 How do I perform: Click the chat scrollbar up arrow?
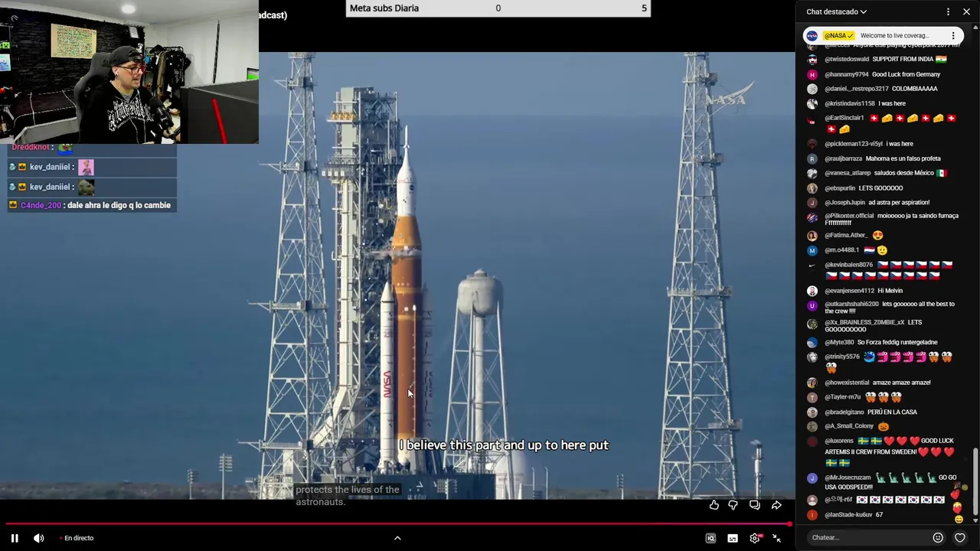coord(975,28)
